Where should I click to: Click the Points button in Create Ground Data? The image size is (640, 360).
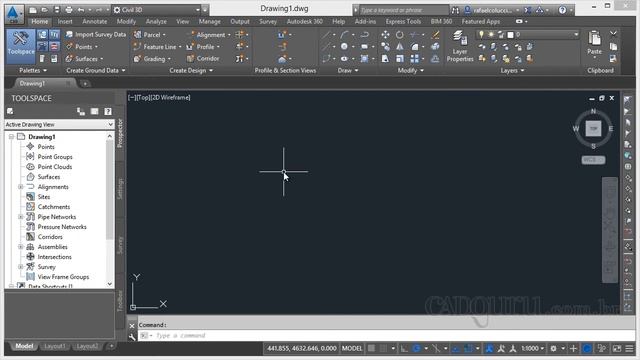point(83,47)
